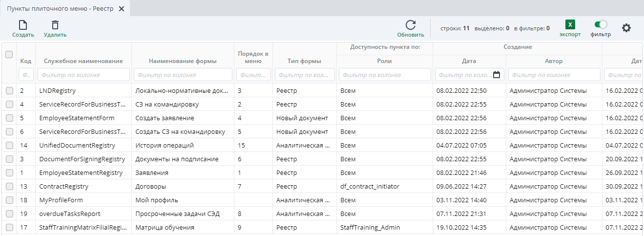The width and height of the screenshot is (644, 236).
Task: Focus the Автор column filter field
Action: tap(554, 75)
